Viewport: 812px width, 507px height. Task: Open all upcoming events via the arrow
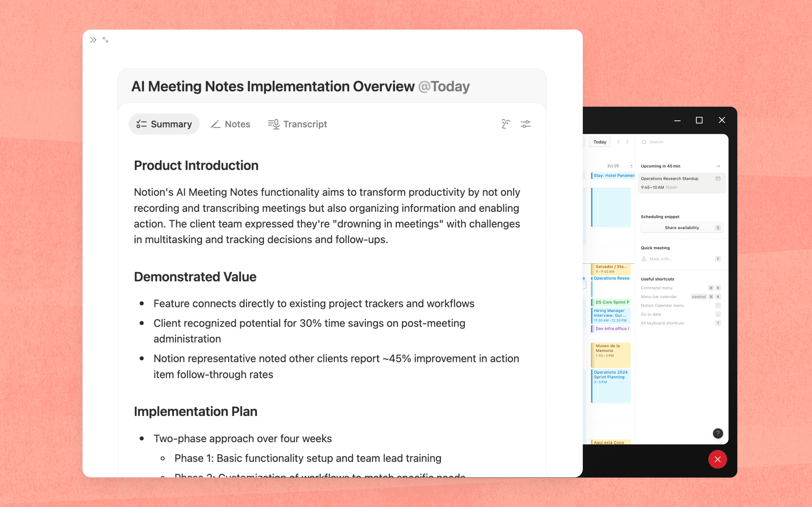[718, 166]
